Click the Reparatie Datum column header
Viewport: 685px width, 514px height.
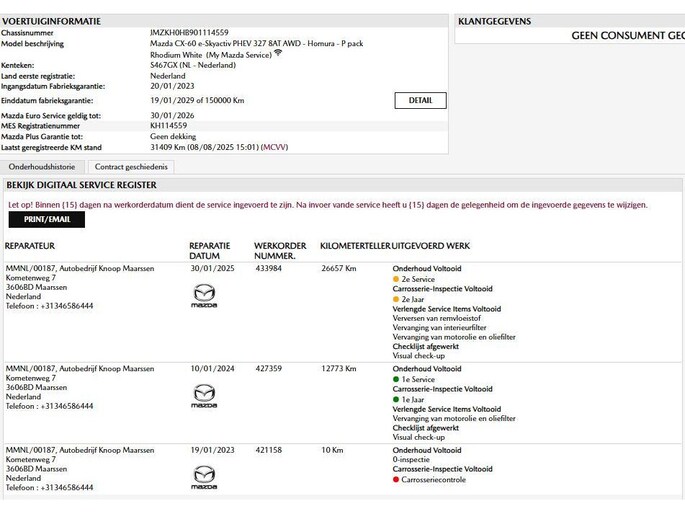pyautogui.click(x=210, y=250)
